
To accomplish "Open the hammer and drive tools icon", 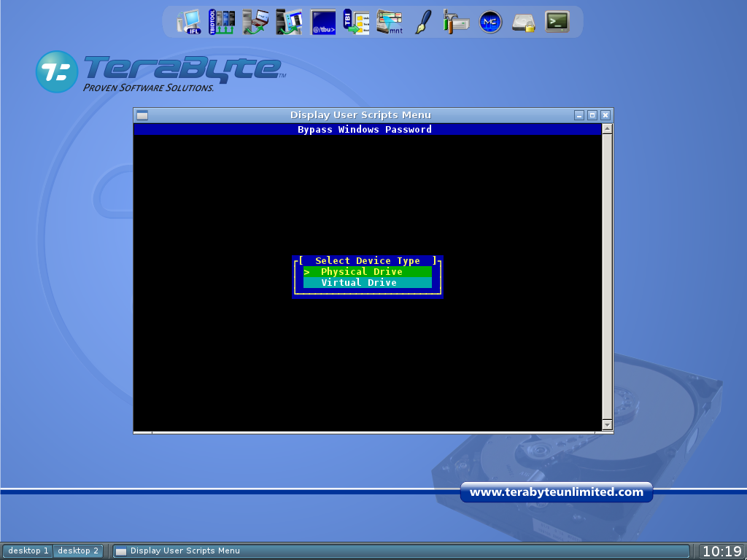I will (456, 22).
